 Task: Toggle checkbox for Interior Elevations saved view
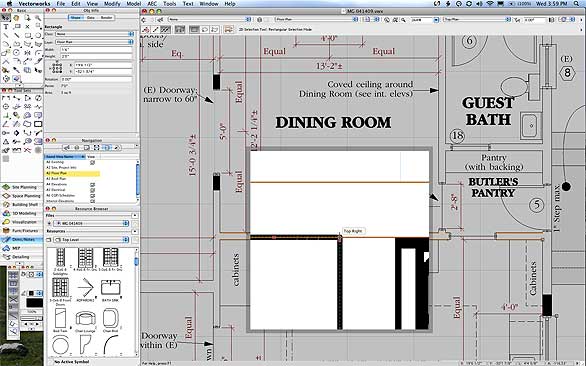[92, 201]
